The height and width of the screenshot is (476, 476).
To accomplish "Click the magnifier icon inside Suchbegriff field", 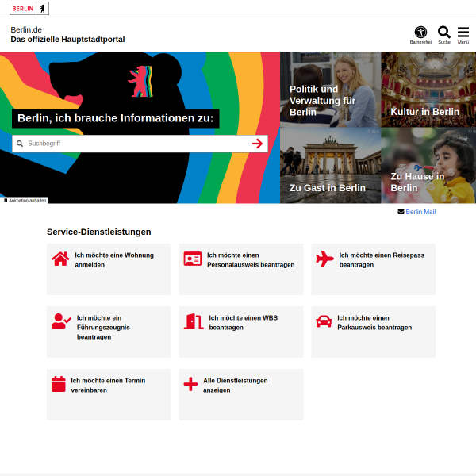I will point(20,144).
